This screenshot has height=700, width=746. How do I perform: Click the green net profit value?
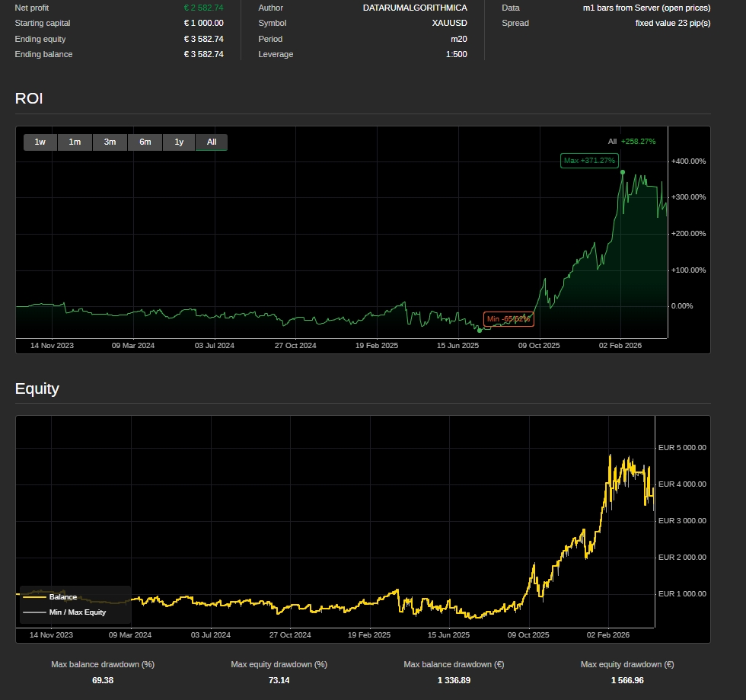click(x=203, y=8)
